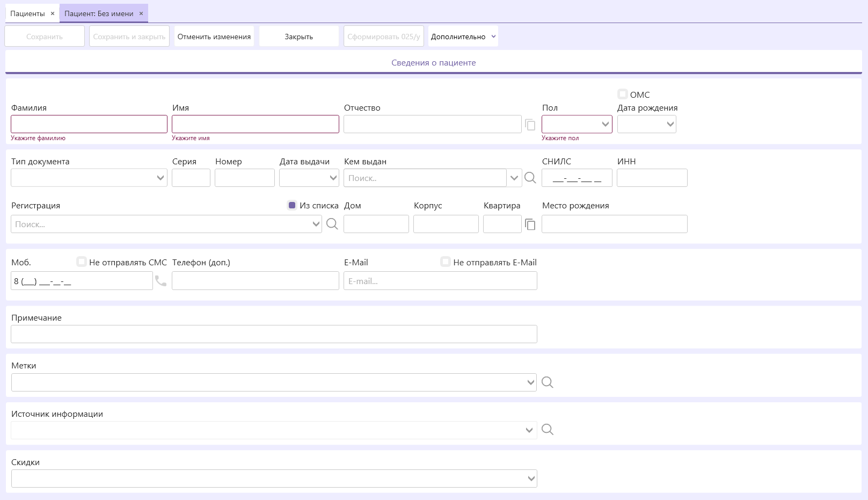Click the Место рождения field
This screenshot has width=868, height=500.
pyautogui.click(x=615, y=224)
